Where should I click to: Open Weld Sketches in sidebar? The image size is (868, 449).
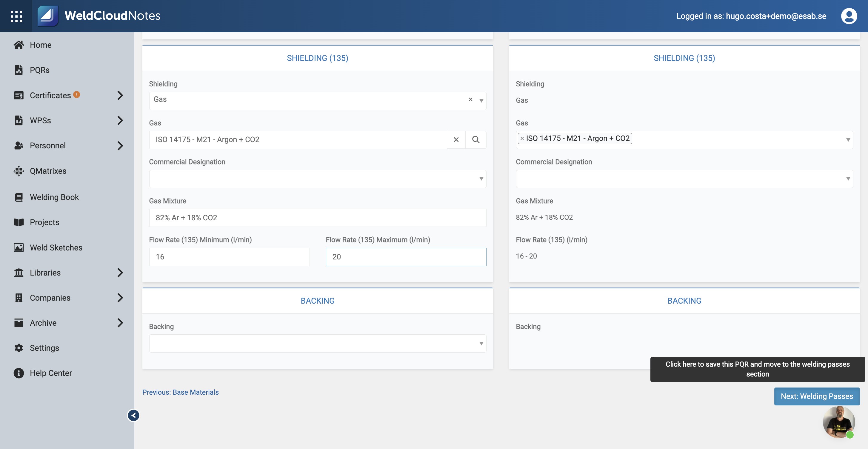click(56, 247)
